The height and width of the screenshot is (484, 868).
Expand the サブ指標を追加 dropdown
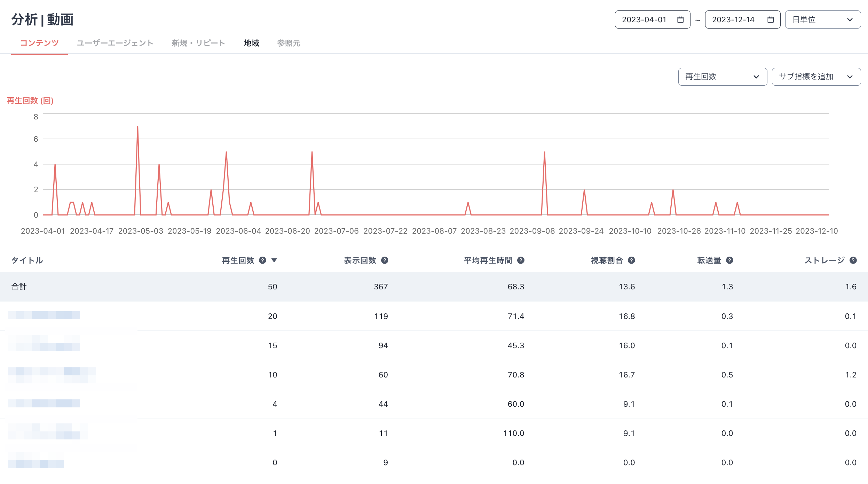816,77
